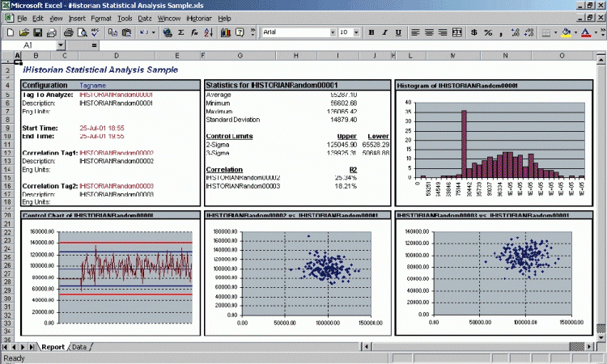This screenshot has height=364, width=607.
Task: Click the E-mail icon next to Save
Action: click(x=51, y=32)
